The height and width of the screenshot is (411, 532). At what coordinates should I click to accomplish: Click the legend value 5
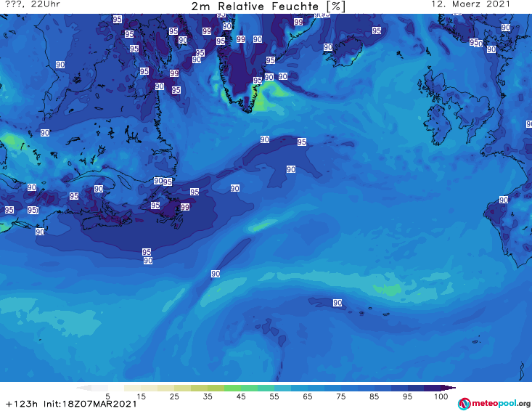pos(107,396)
